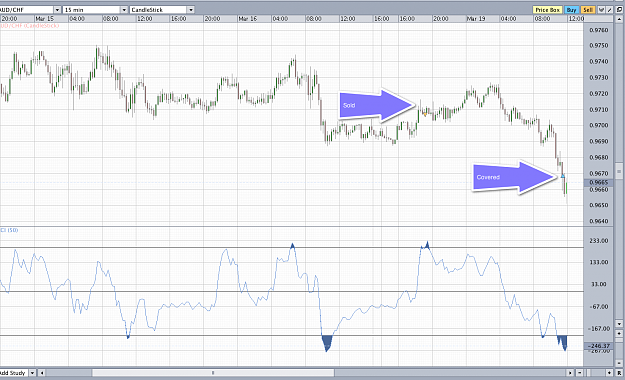Open the CandleStick chart type dropdown

[191, 10]
